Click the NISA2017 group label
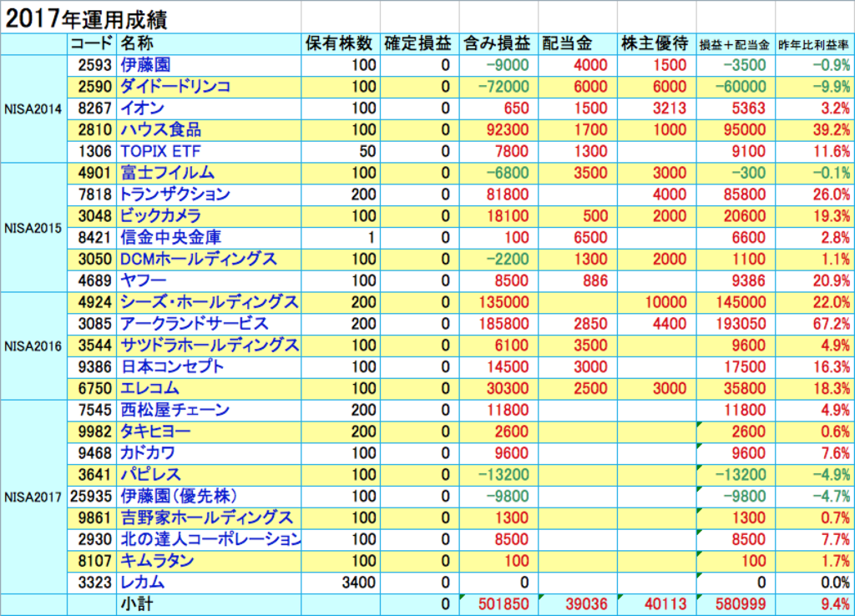 pos(33,497)
